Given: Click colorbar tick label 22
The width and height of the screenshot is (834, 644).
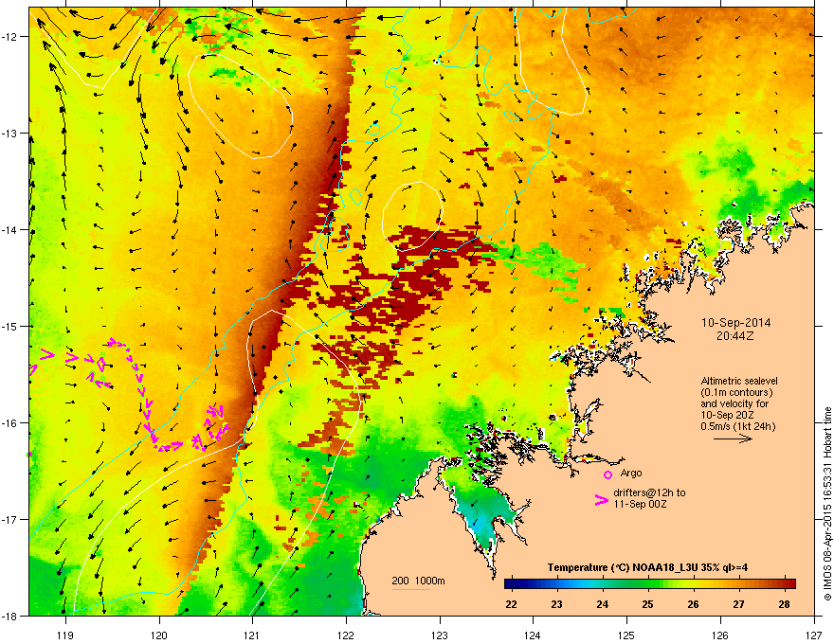Looking at the screenshot, I should 511,604.
